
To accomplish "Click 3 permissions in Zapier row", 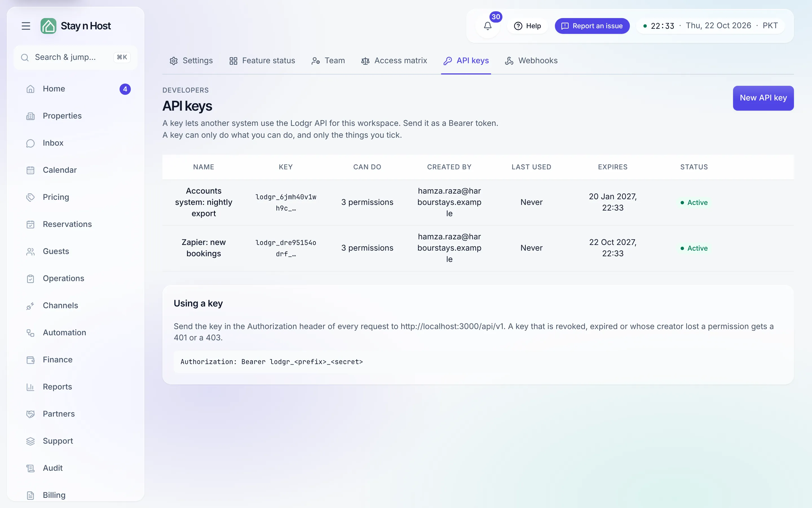I will point(367,248).
